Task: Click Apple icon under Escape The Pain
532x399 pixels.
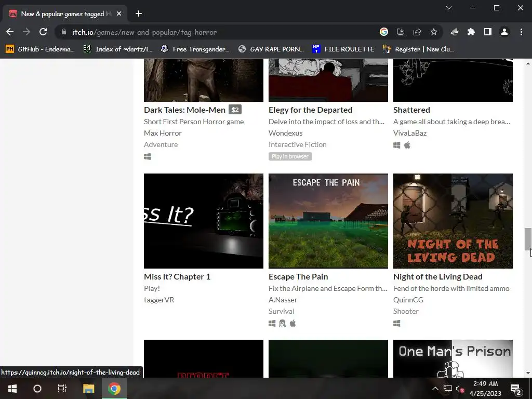Action: click(293, 323)
